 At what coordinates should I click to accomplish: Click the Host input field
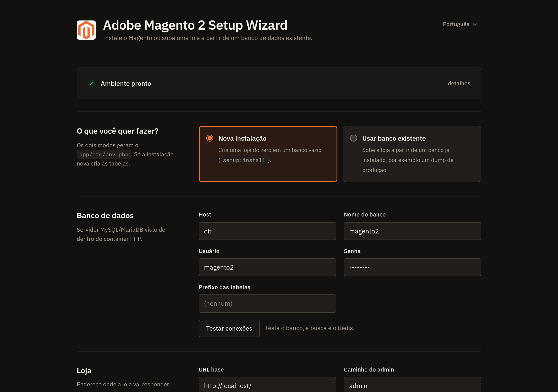267,231
